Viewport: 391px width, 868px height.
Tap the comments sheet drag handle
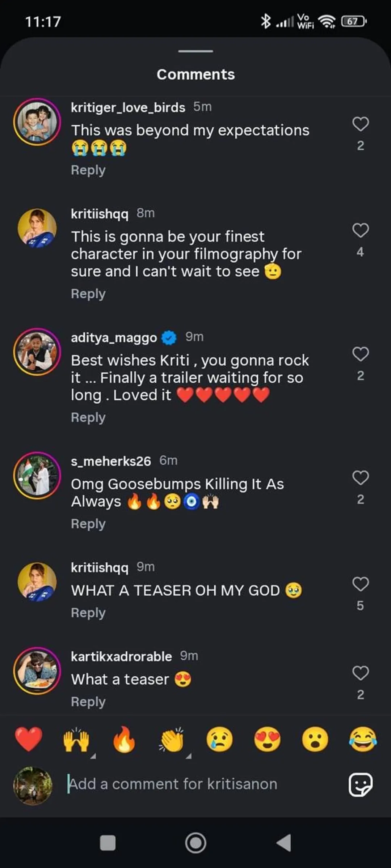195,51
